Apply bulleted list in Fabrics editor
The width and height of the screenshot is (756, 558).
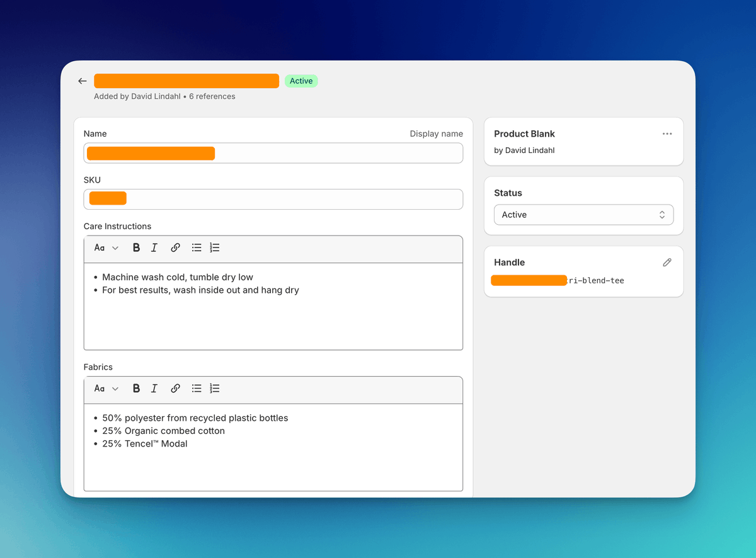click(x=197, y=389)
